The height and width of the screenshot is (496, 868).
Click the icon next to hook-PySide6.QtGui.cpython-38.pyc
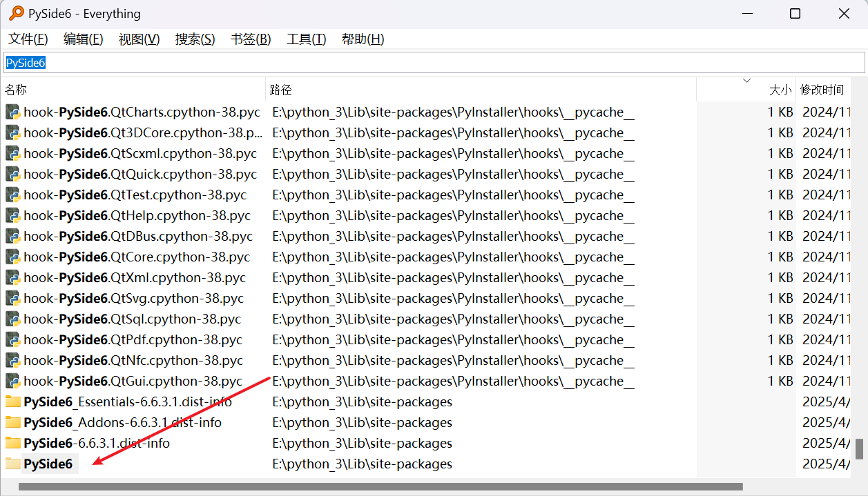pyautogui.click(x=12, y=381)
